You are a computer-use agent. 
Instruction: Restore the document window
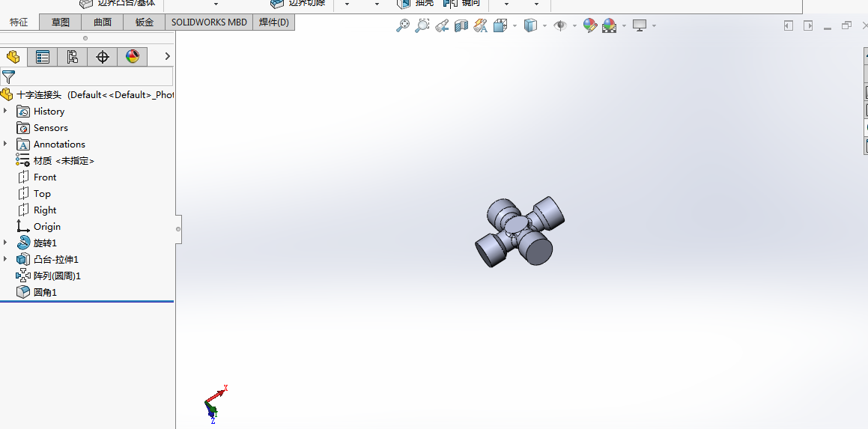point(846,25)
